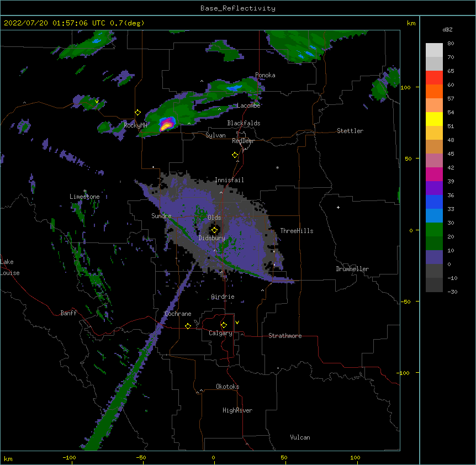Viewport: 476px width, 465px height.
Task: Select the red 60-65 dBZ legend swatch
Action: pos(434,78)
